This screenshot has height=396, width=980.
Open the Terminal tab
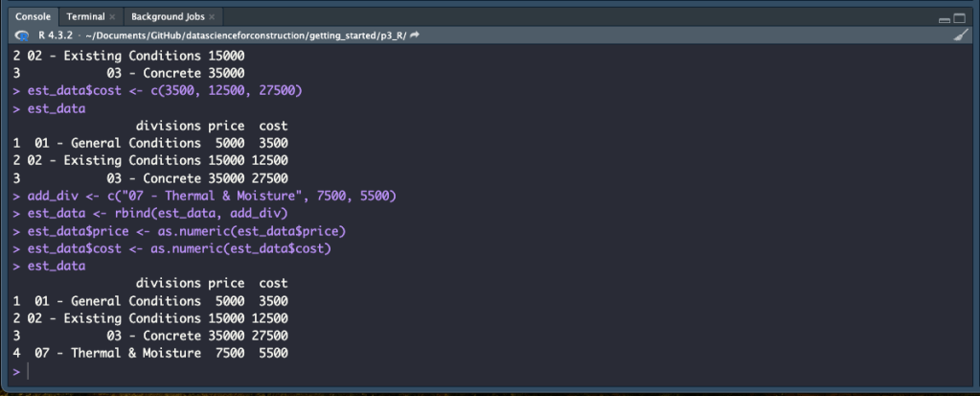84,17
